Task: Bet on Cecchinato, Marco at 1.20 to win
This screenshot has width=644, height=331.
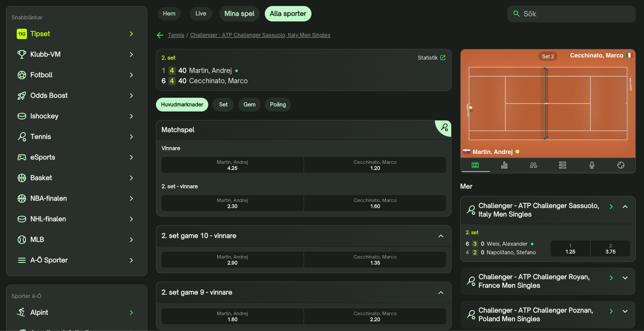Action: pos(375,165)
